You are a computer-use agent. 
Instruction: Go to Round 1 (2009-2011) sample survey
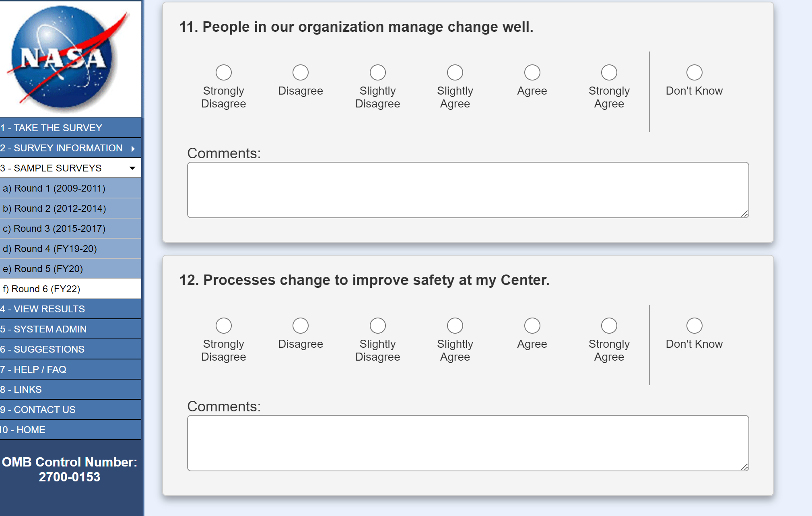tap(54, 188)
